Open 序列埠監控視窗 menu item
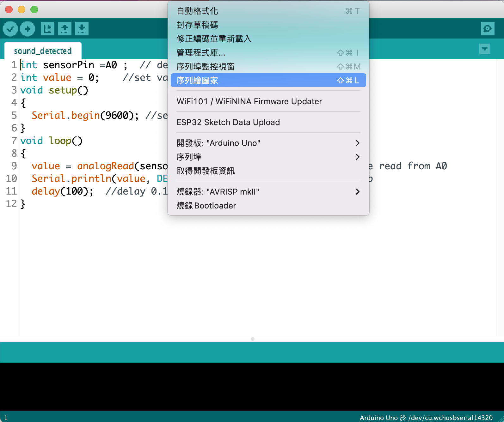 (268, 67)
